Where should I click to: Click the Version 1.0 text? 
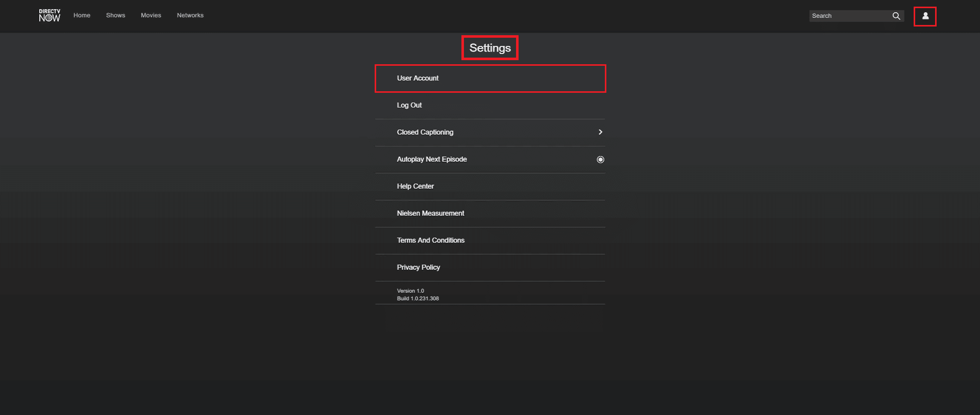coord(410,291)
